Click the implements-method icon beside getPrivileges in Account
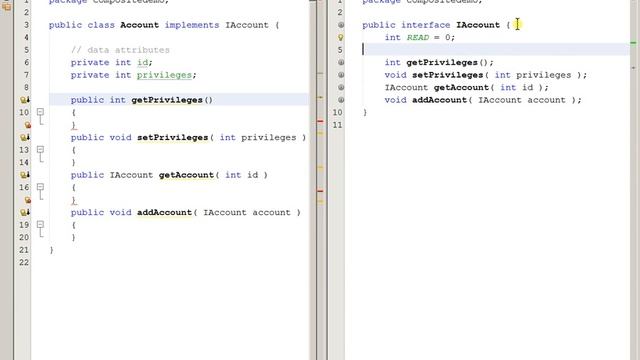Viewport: 640px width, 360px height. click(x=24, y=100)
